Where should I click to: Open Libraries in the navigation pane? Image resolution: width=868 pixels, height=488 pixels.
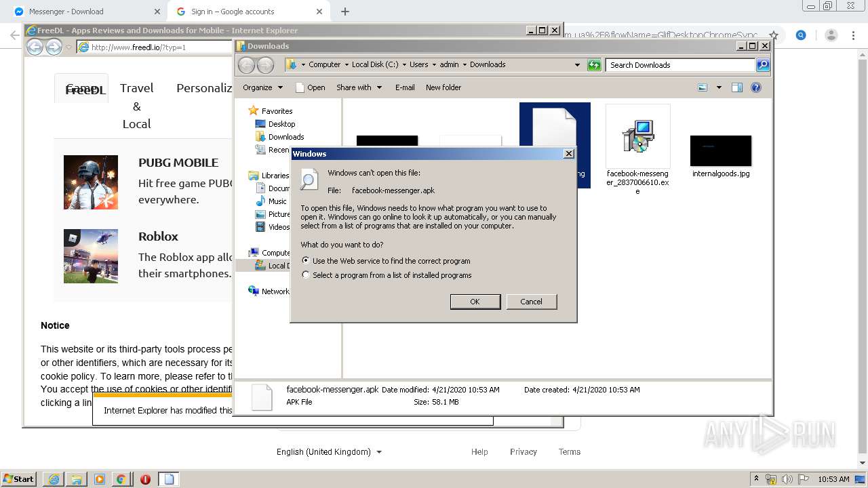[275, 176]
